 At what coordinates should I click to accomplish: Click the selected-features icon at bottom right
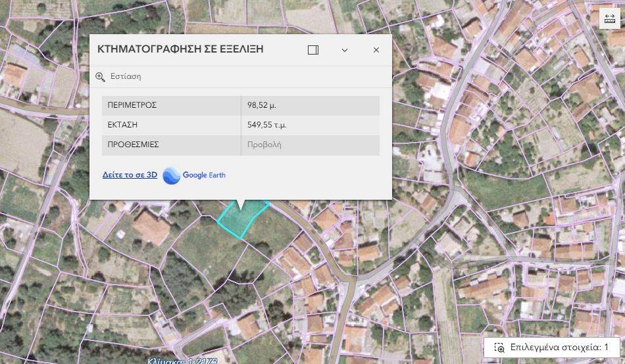(499, 348)
